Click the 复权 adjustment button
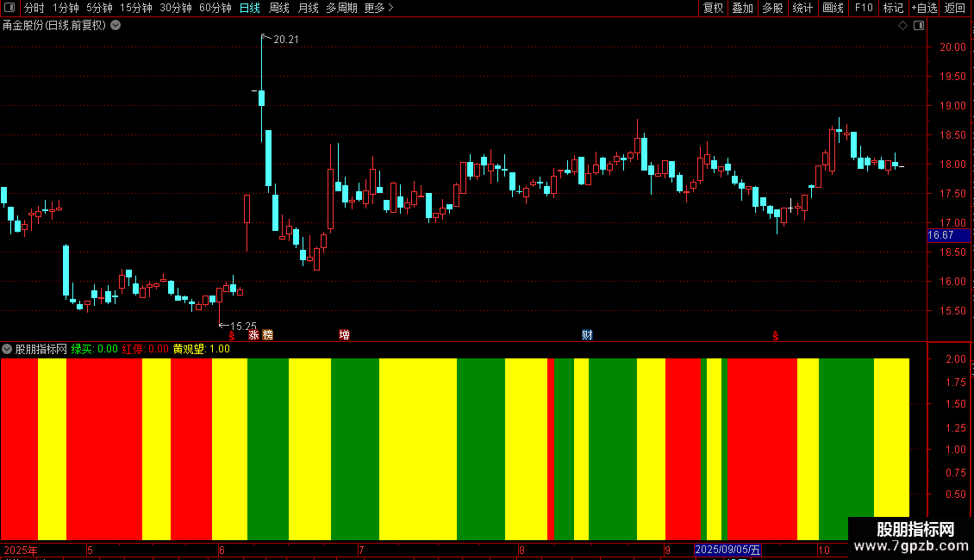974x560 pixels. pos(713,8)
